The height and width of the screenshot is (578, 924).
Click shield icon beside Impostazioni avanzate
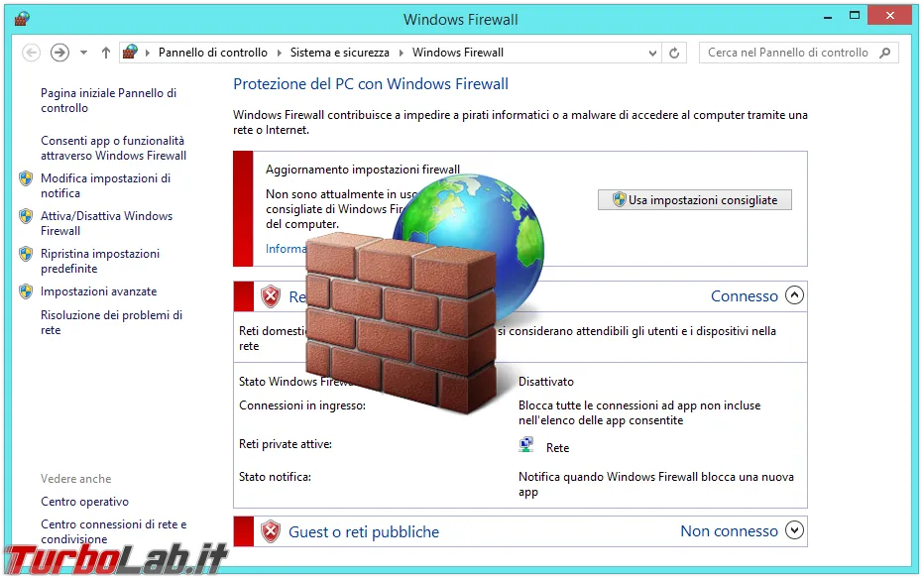pos(26,291)
